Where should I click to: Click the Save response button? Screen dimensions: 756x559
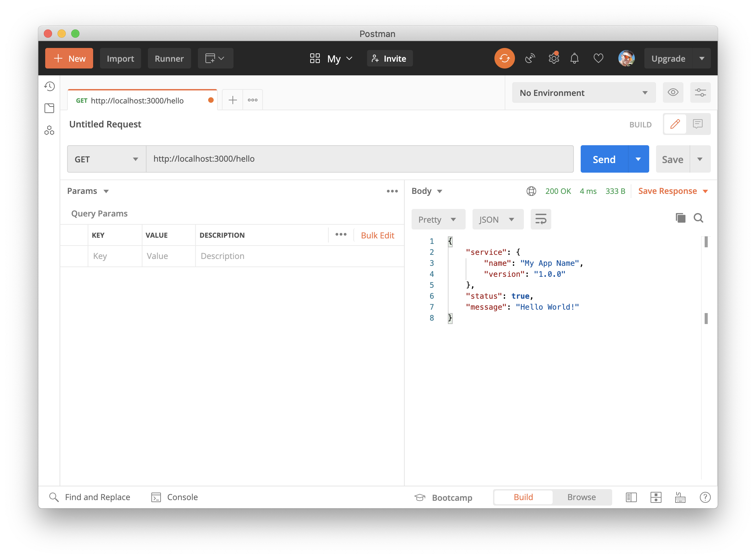pos(667,190)
